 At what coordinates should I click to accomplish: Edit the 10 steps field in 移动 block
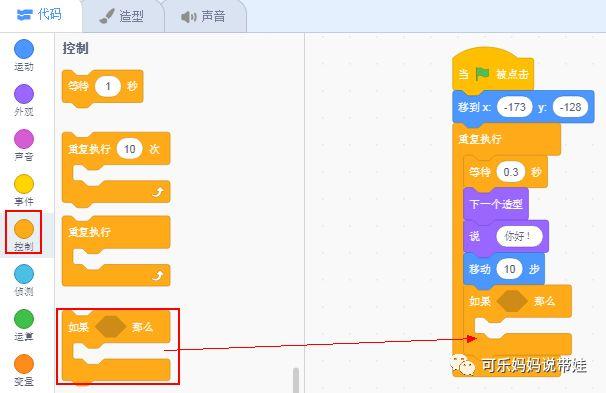click(x=509, y=269)
